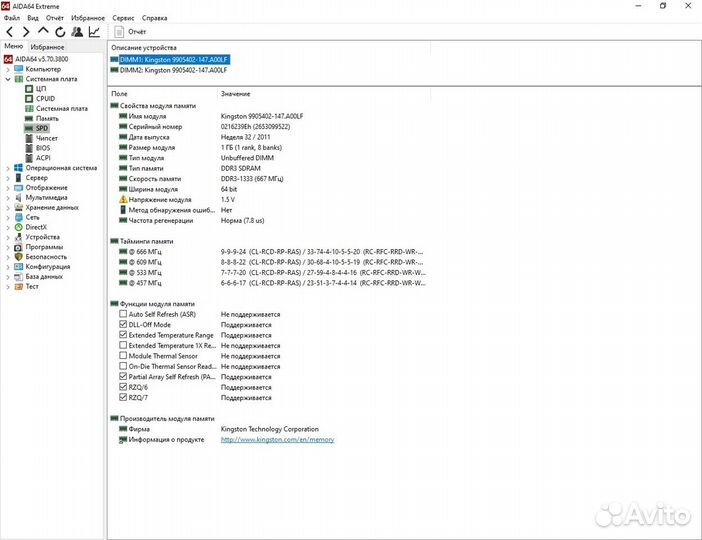This screenshot has width=702, height=540.
Task: Open the Файл menu
Action: tap(12, 18)
